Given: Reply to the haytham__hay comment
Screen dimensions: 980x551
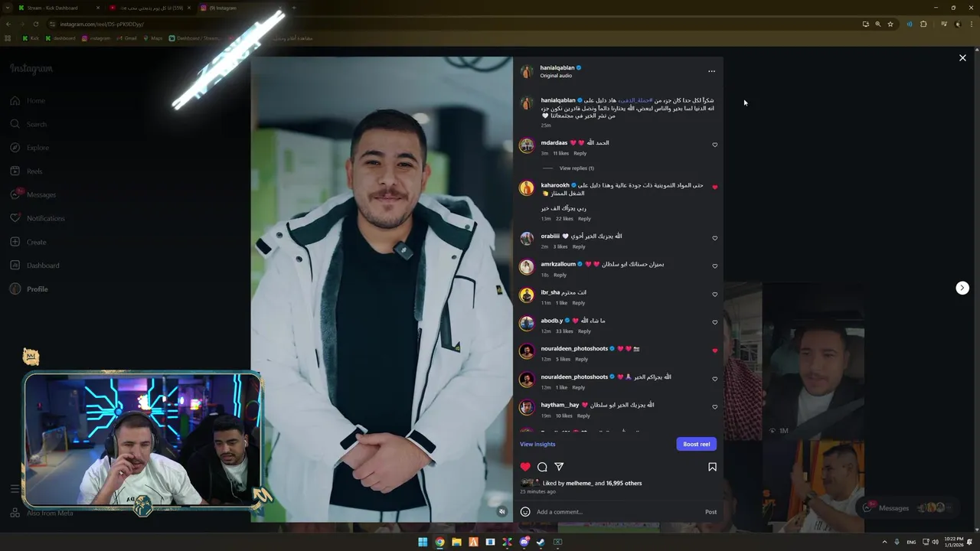Looking at the screenshot, I should 583,416.
